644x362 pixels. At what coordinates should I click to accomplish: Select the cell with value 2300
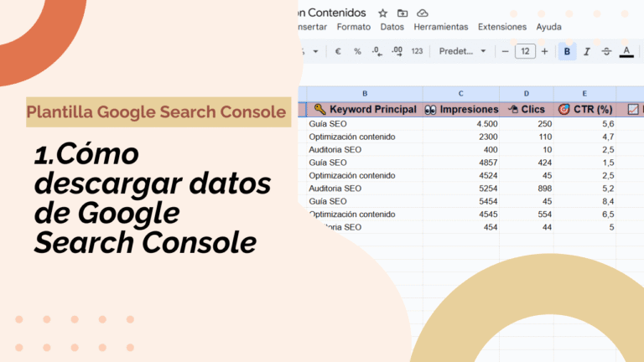[461, 137]
